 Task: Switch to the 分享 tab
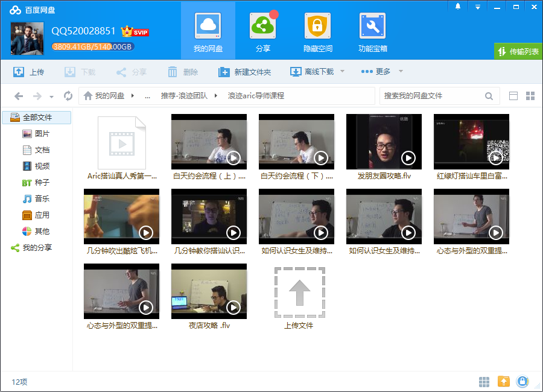coord(263,32)
